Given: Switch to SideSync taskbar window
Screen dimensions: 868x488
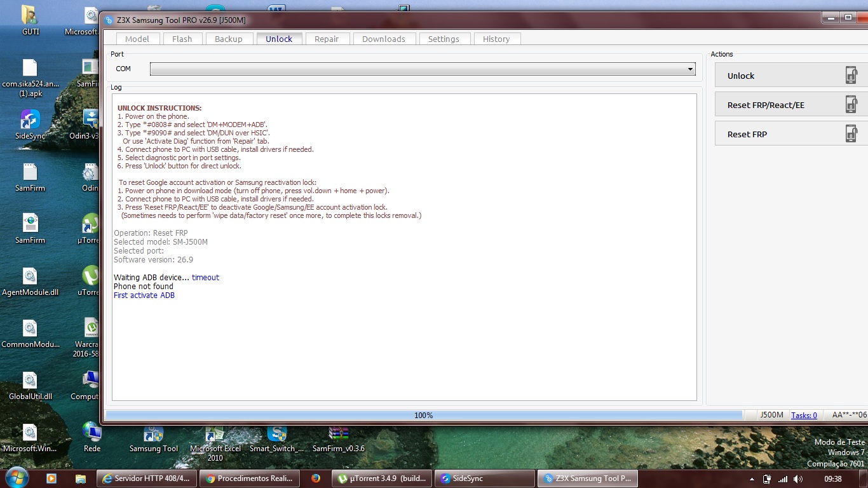Looking at the screenshot, I should tap(485, 478).
